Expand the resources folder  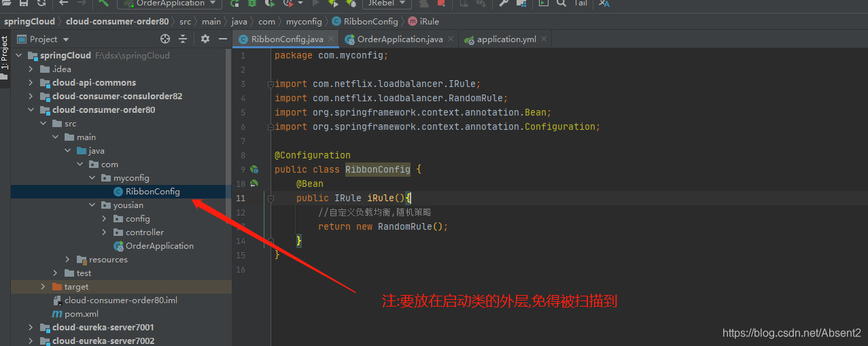[67, 260]
